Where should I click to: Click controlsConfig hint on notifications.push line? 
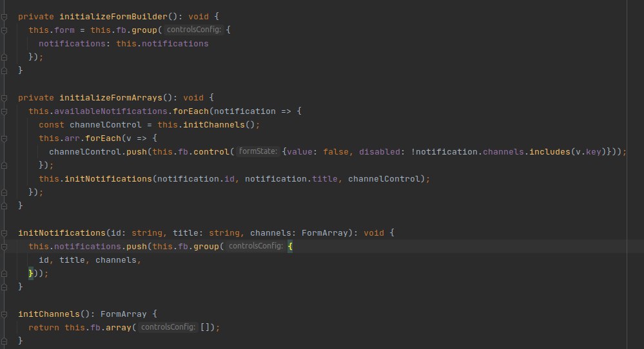click(256, 246)
